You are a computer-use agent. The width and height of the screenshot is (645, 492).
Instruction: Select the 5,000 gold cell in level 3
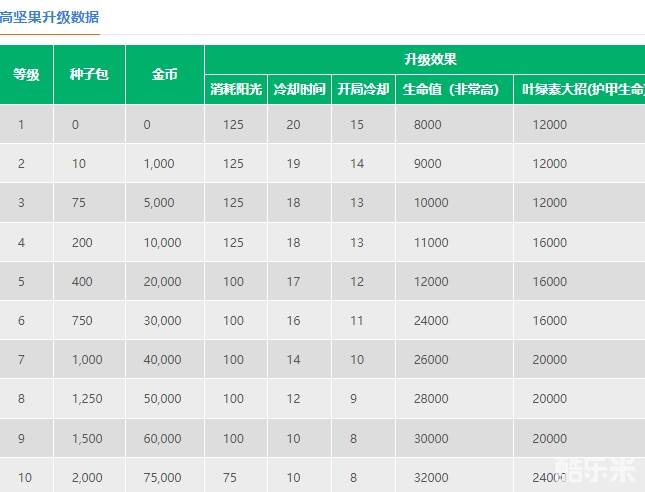click(159, 203)
